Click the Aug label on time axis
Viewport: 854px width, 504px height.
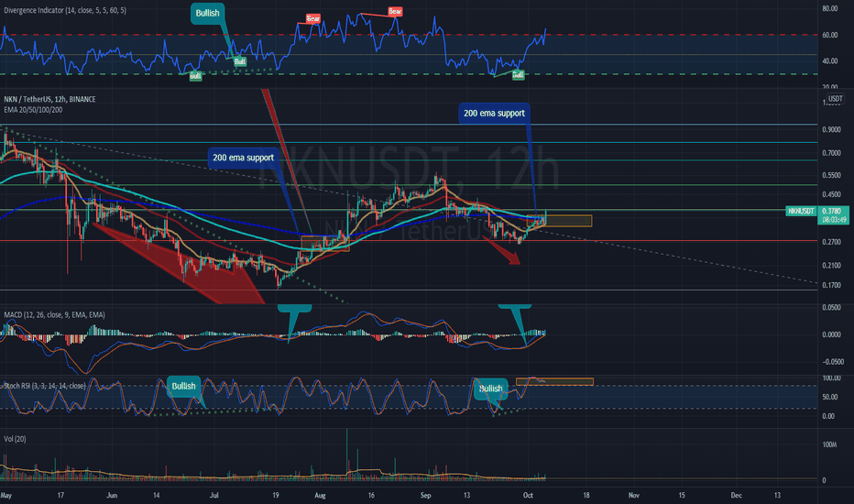pyautogui.click(x=321, y=495)
